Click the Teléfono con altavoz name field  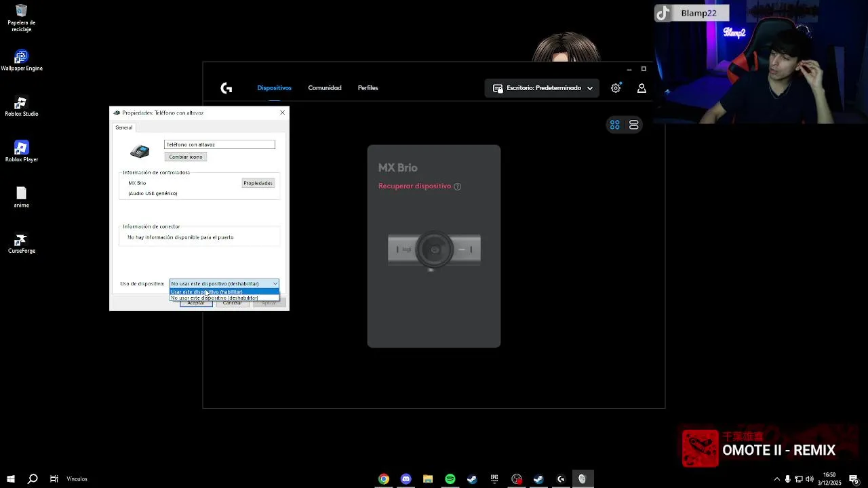click(220, 144)
